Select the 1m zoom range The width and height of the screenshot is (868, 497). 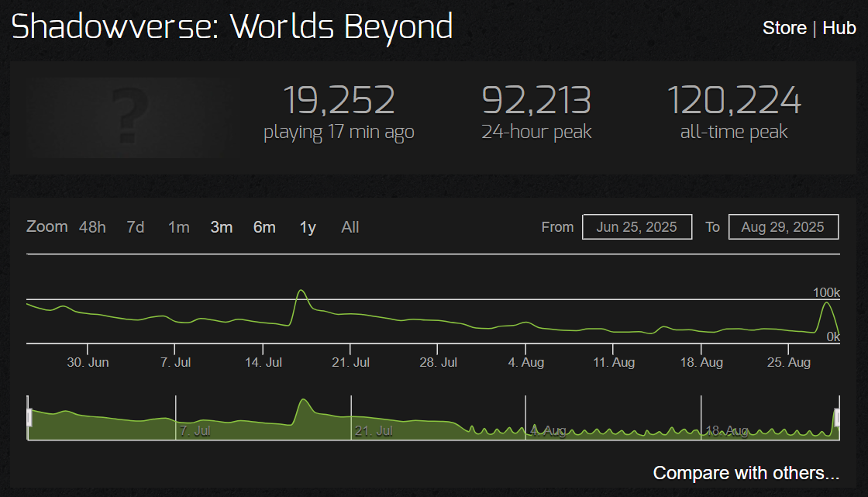(x=179, y=227)
